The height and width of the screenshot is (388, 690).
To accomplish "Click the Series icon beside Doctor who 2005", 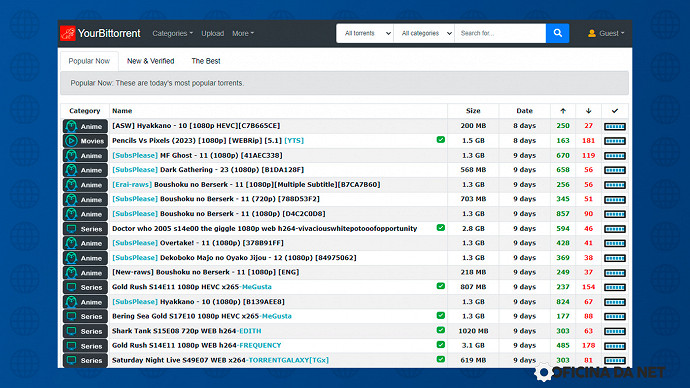I will (71, 229).
